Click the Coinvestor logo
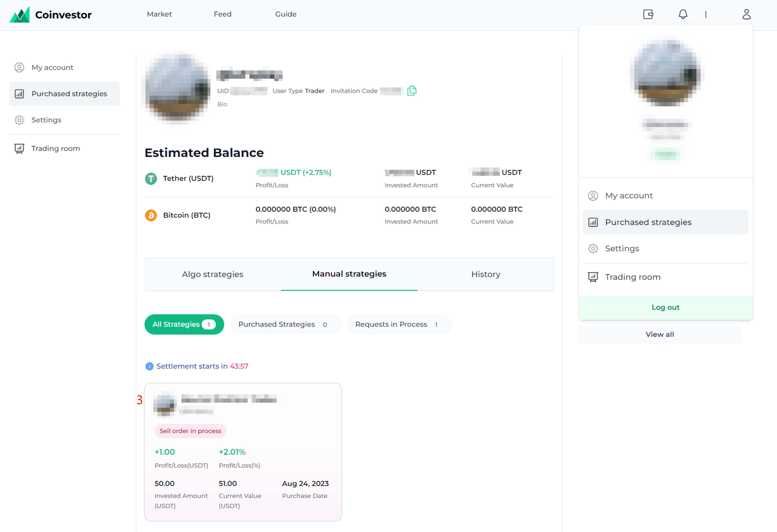The width and height of the screenshot is (777, 532). 51,14
